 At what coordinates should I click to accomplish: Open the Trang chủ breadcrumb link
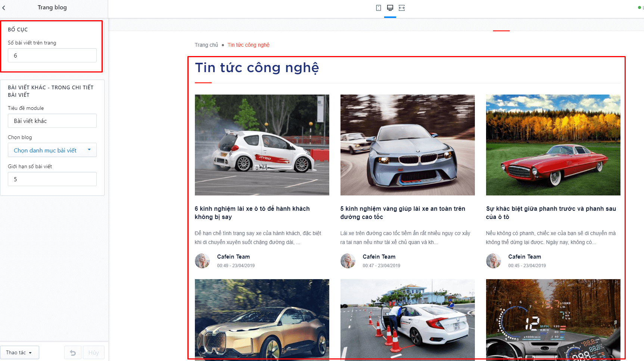coord(206,45)
